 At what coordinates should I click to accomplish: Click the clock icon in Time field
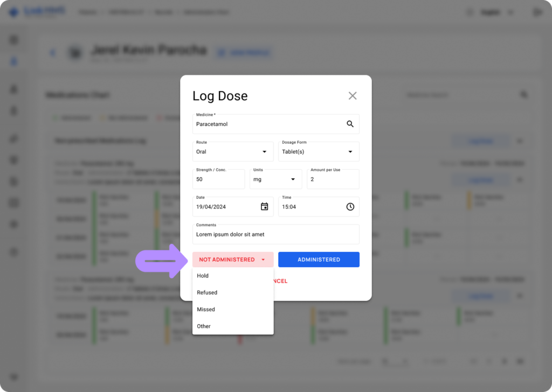(350, 207)
